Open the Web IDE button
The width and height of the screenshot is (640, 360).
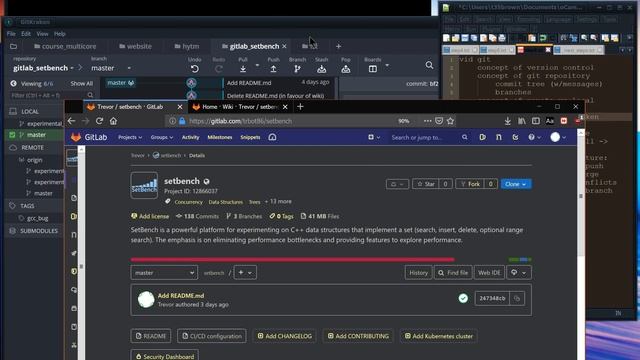(x=489, y=273)
